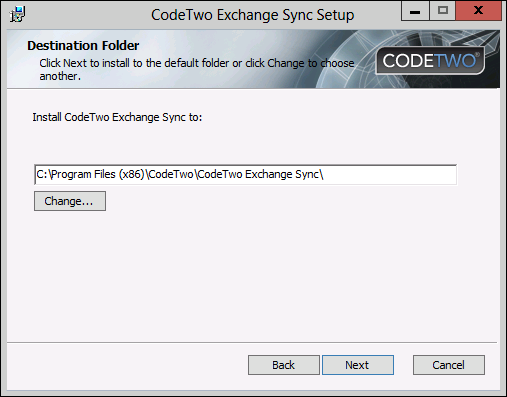507x397 pixels.
Task: Minimize the CodeTwo Exchange Sync Setup window
Action: (415, 11)
